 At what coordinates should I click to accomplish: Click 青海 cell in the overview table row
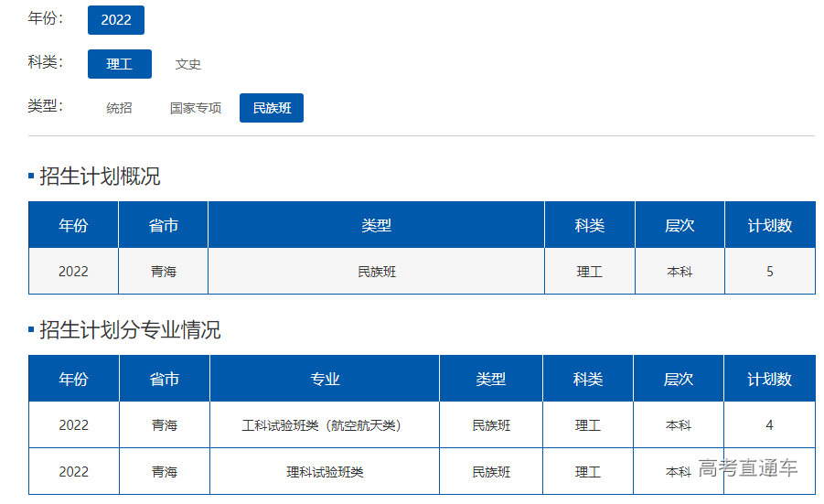tap(163, 272)
